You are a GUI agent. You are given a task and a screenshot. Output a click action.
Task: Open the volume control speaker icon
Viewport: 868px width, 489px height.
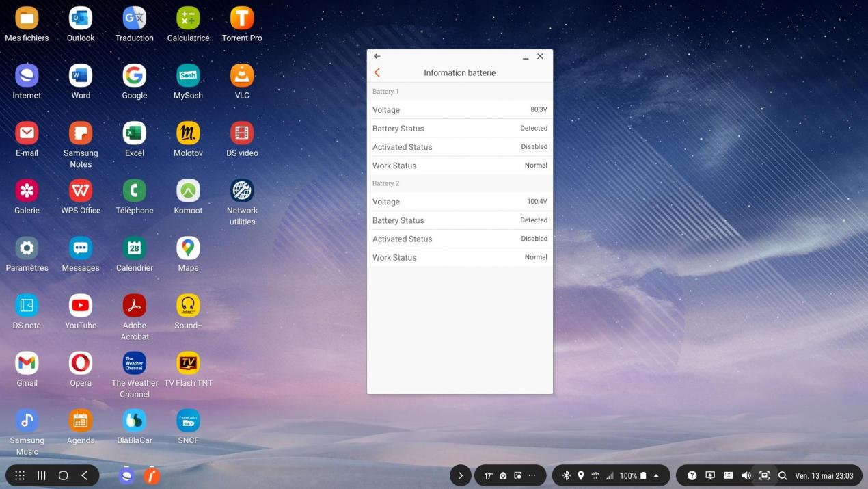pyautogui.click(x=746, y=475)
